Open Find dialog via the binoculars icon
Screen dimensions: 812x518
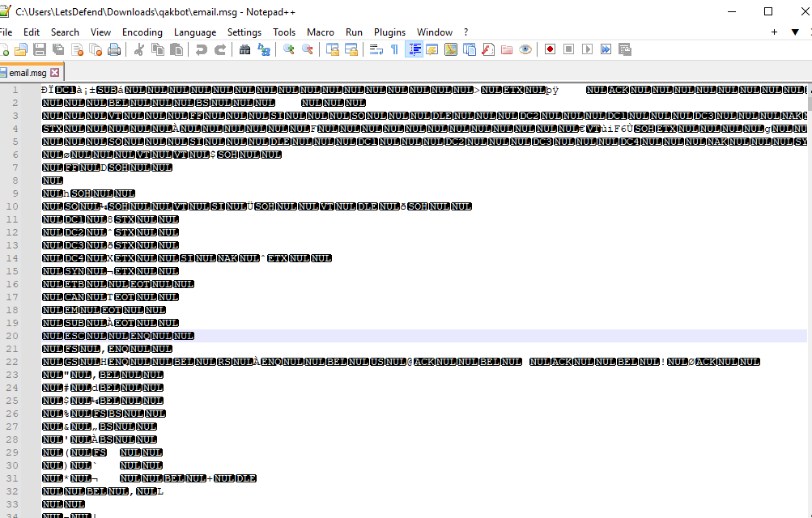244,49
